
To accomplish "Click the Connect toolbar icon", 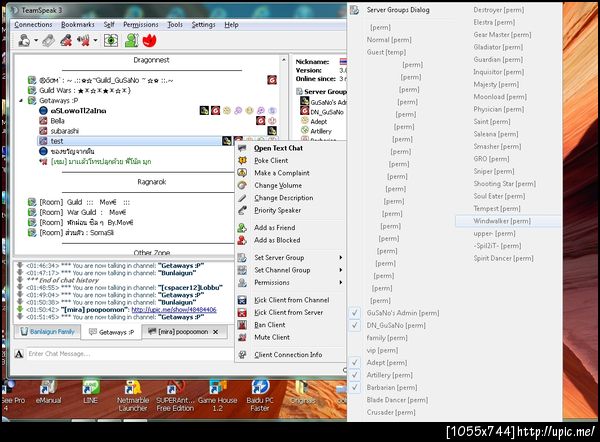I will (24, 40).
